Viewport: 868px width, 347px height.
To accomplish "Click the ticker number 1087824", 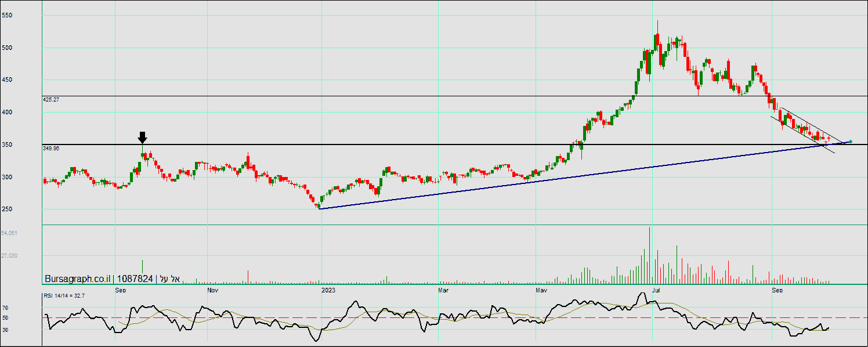I will (135, 279).
